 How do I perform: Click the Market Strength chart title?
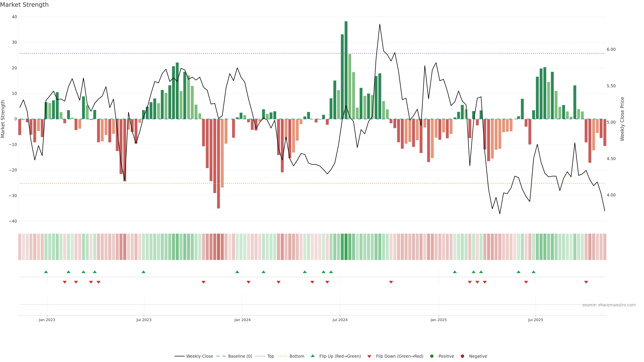coord(24,5)
